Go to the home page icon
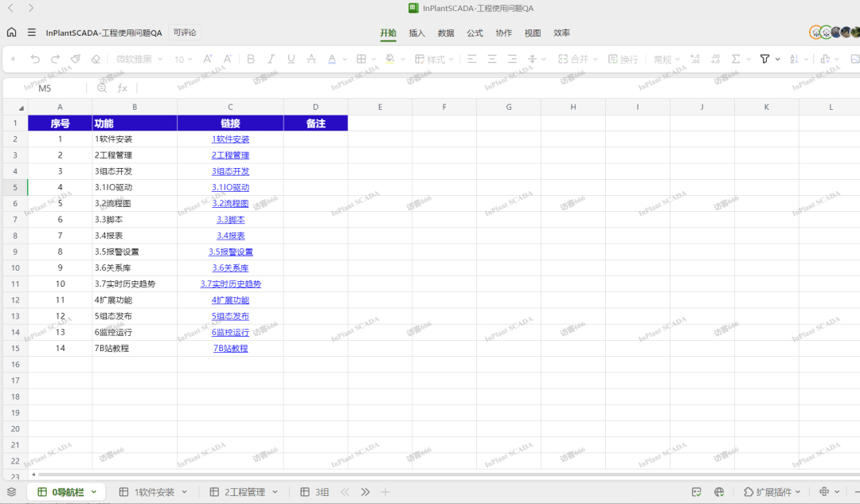 tap(11, 33)
